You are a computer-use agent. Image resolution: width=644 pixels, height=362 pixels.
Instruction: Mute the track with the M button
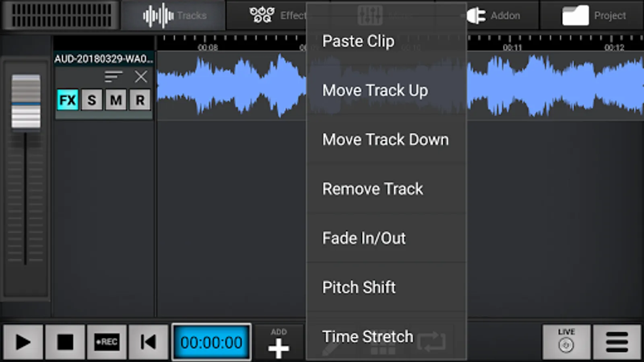coord(116,100)
